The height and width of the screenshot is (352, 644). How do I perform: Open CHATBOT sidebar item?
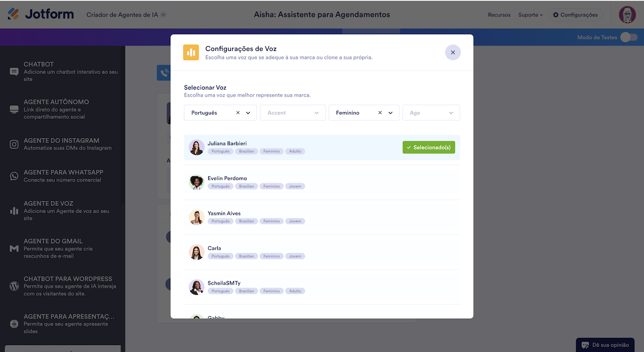point(62,72)
